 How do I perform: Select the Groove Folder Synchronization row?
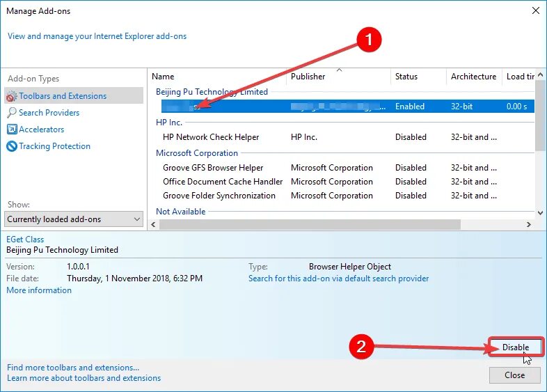[347, 196]
